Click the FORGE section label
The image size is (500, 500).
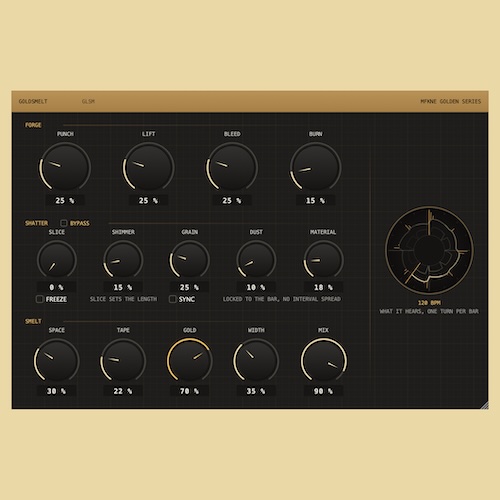point(33,125)
